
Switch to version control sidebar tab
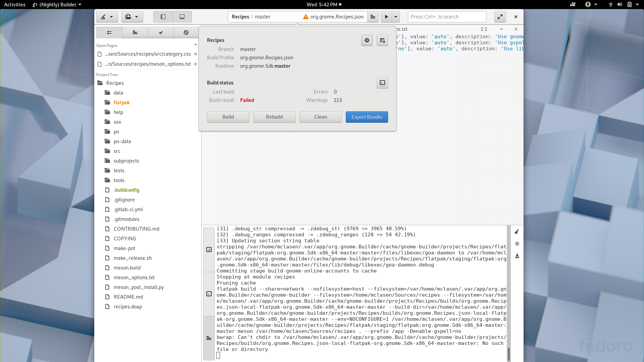186,33
